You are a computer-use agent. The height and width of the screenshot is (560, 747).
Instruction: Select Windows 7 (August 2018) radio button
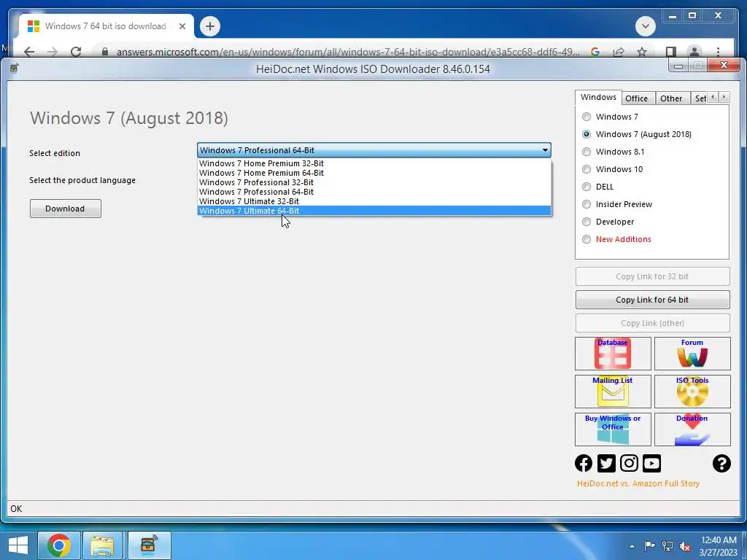coord(587,134)
